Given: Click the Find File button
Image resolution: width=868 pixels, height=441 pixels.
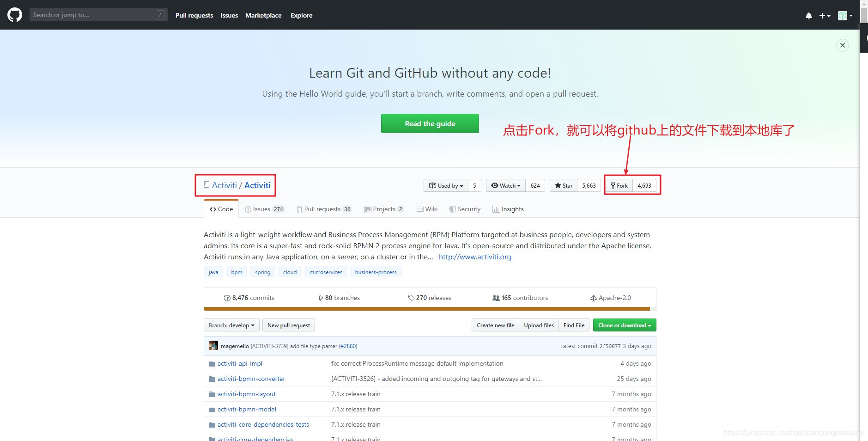Looking at the screenshot, I should [x=574, y=325].
